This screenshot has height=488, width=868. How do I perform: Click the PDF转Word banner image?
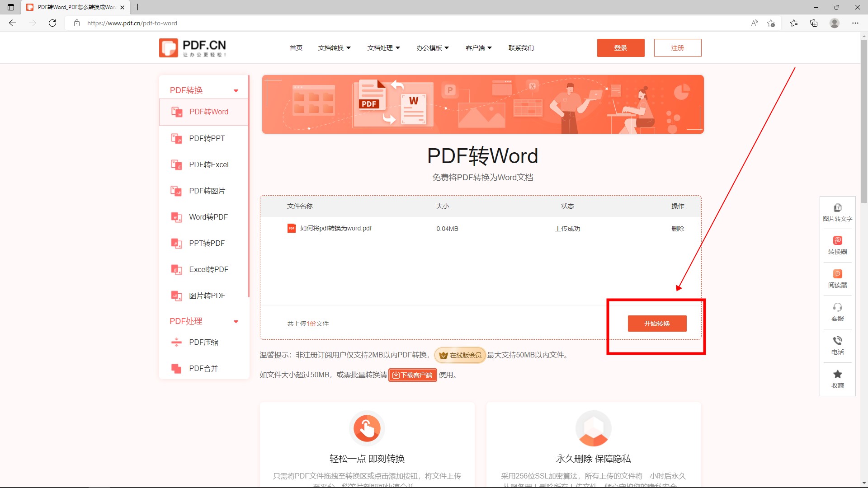[483, 104]
